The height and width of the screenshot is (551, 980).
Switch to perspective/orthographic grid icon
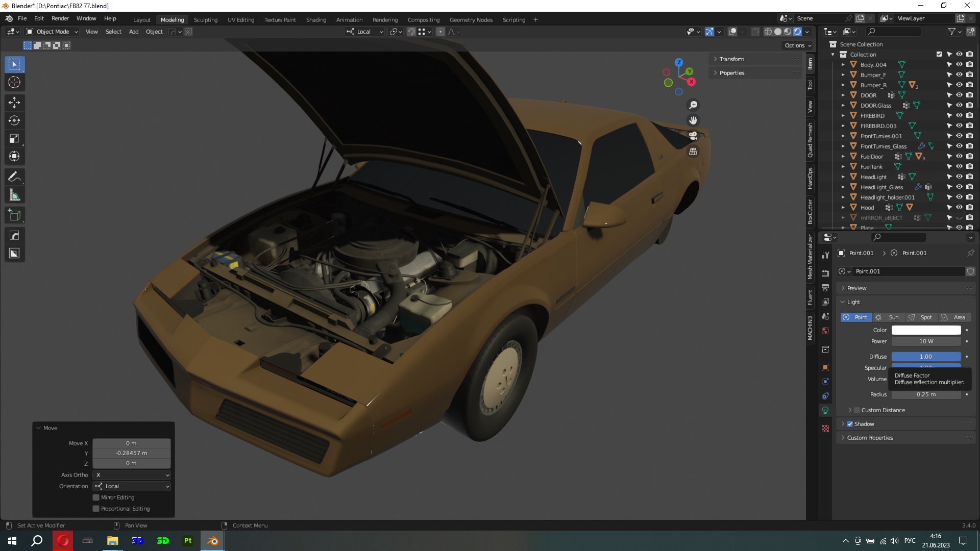click(x=693, y=152)
